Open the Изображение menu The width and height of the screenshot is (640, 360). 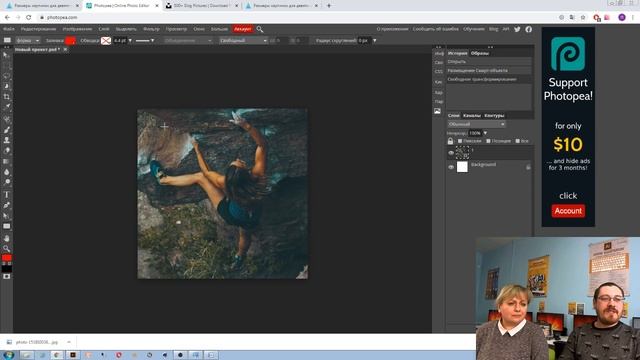pos(77,29)
